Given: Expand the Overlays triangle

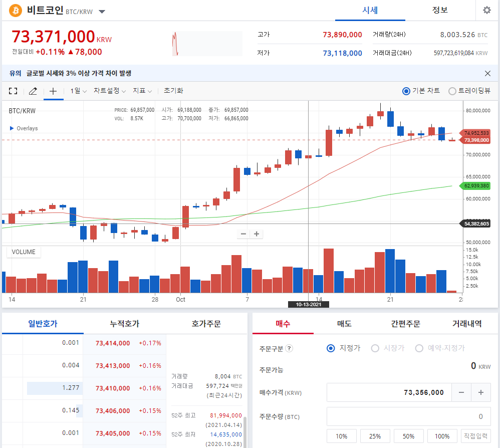Looking at the screenshot, I should (x=12, y=128).
